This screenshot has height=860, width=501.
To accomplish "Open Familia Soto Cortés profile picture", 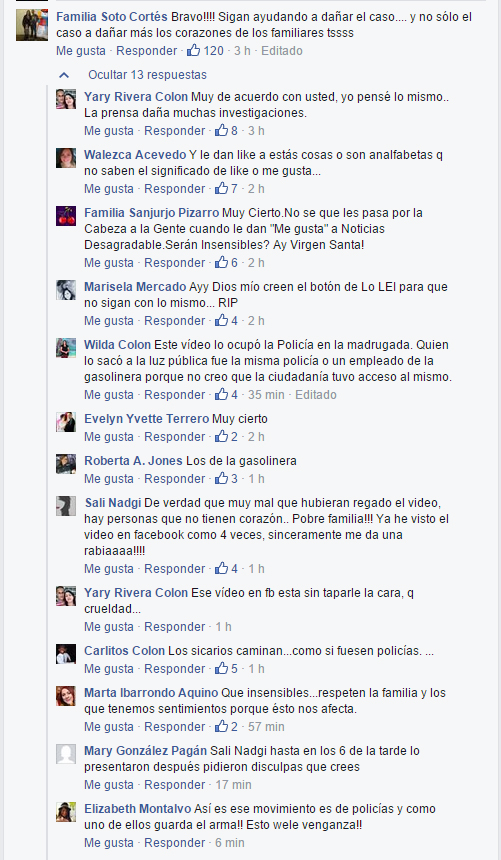I will [32, 25].
